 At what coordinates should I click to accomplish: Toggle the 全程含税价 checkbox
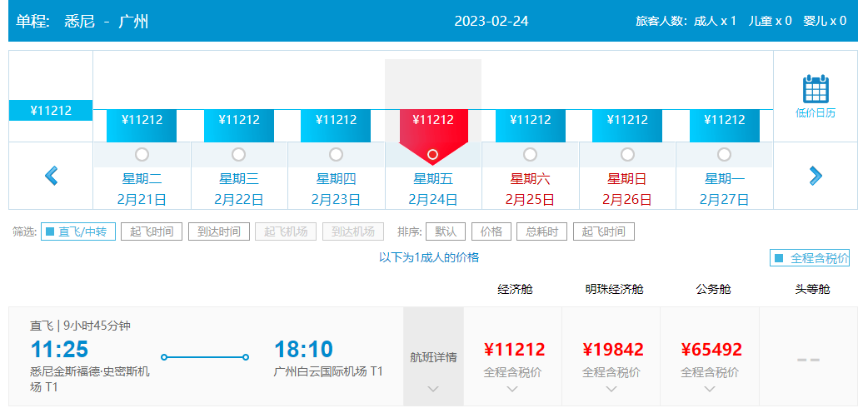pyautogui.click(x=779, y=259)
